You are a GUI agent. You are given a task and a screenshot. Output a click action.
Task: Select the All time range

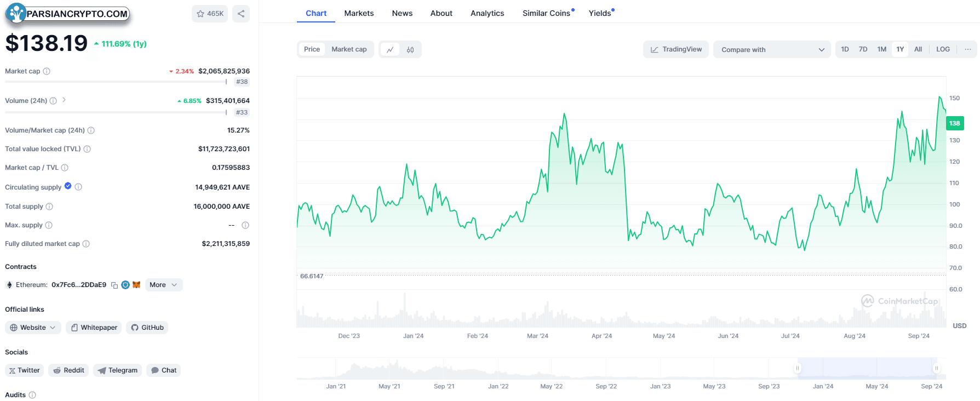[918, 49]
